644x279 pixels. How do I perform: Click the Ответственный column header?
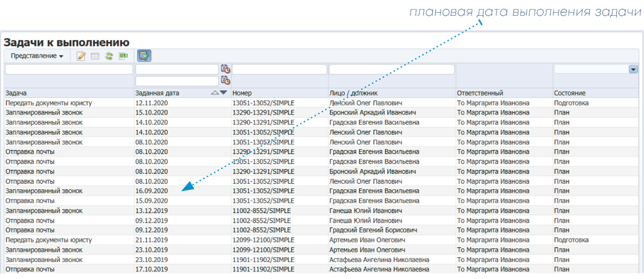click(480, 93)
